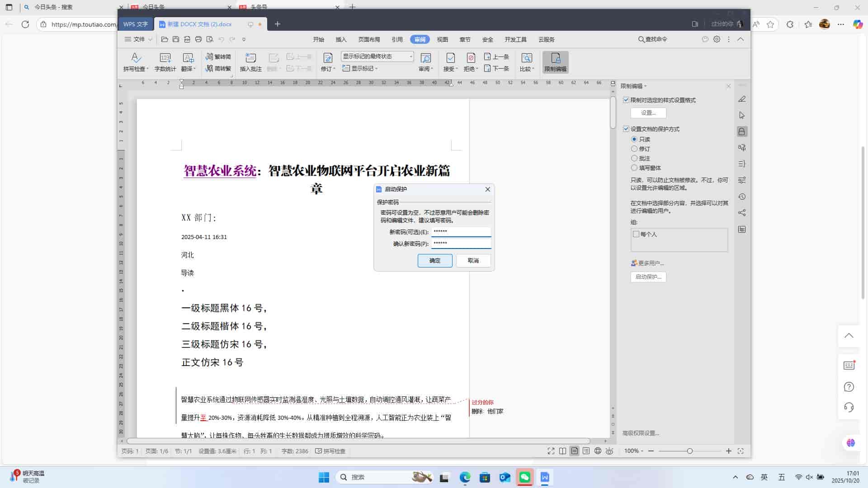Expand the quick access toolbar customize arrow
Image resolution: width=868 pixels, height=488 pixels.
pos(244,39)
